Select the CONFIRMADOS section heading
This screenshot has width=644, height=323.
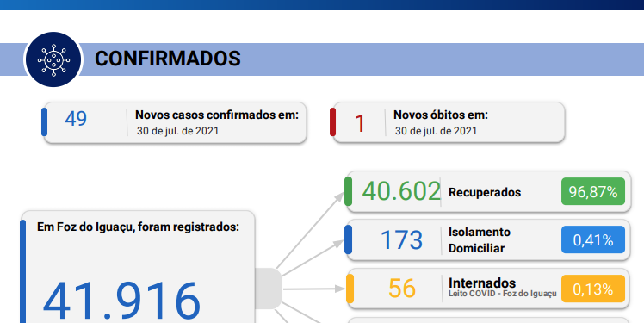tap(168, 59)
